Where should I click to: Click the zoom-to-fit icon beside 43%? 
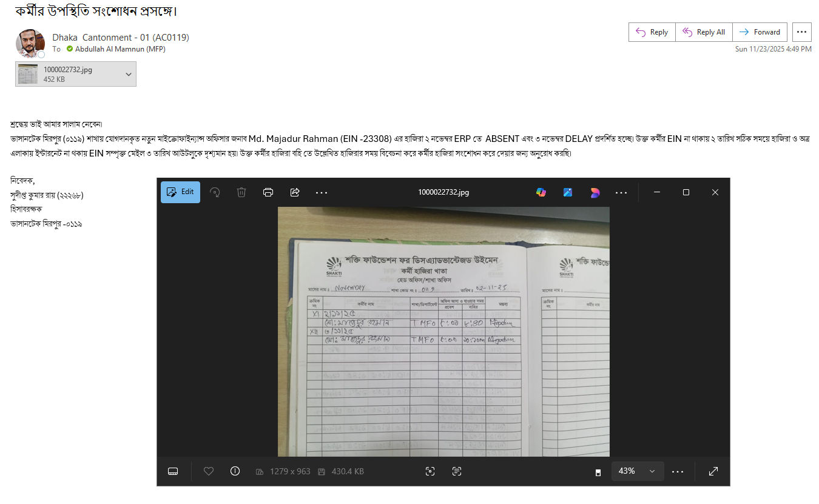click(x=598, y=472)
